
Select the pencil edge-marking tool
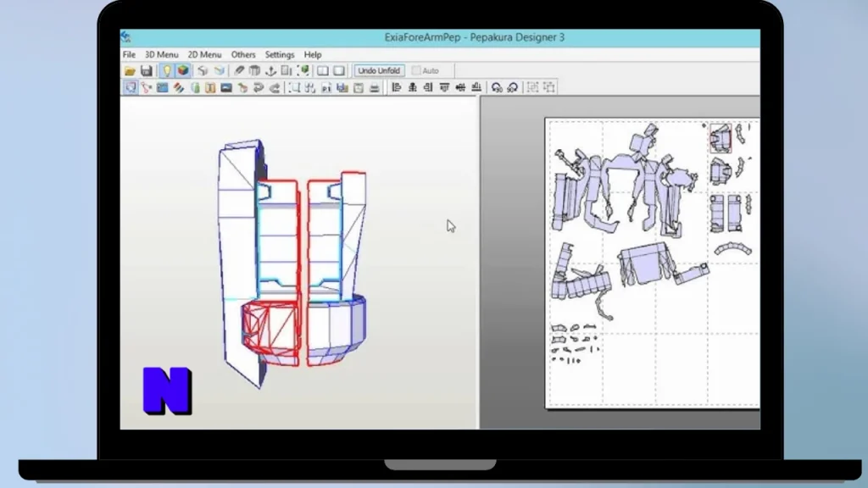(x=239, y=71)
